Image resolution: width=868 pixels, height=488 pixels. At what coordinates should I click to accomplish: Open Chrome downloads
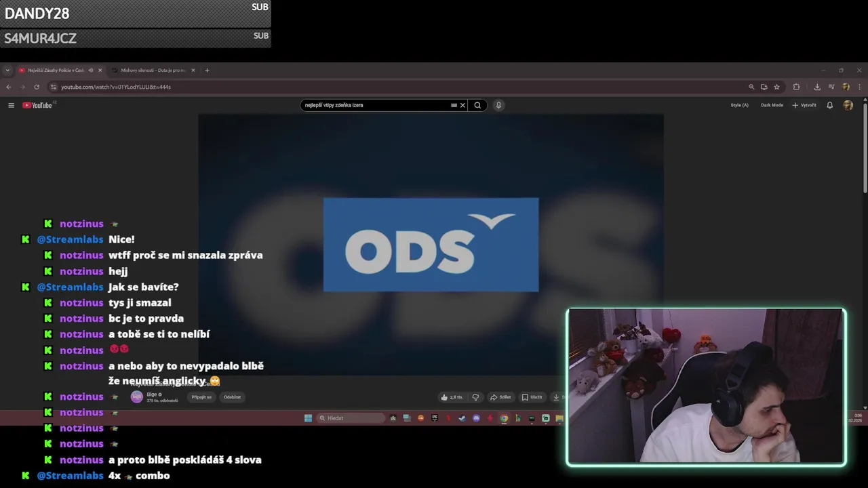(x=817, y=87)
